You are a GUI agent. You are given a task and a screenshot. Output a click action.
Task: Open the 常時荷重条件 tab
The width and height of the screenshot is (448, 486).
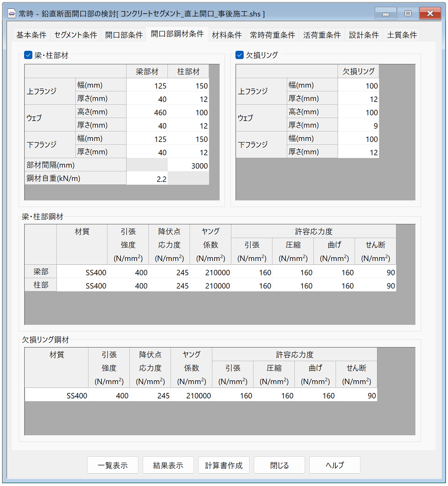tap(272, 36)
